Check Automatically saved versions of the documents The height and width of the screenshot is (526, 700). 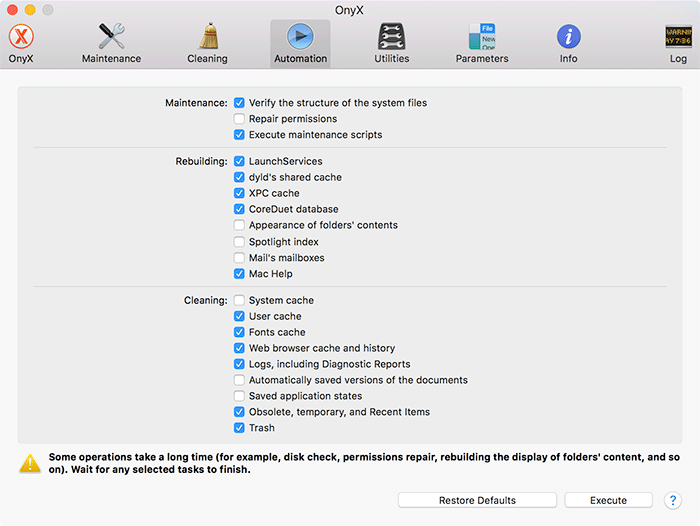[x=239, y=380]
